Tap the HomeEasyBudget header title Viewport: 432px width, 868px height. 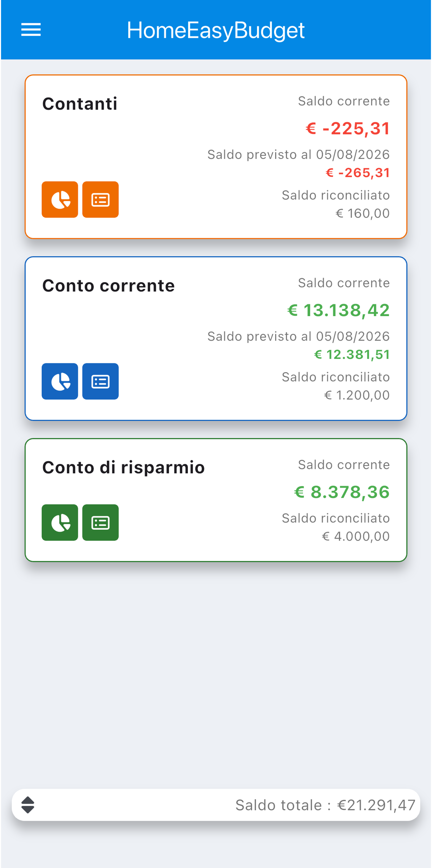pyautogui.click(x=216, y=30)
